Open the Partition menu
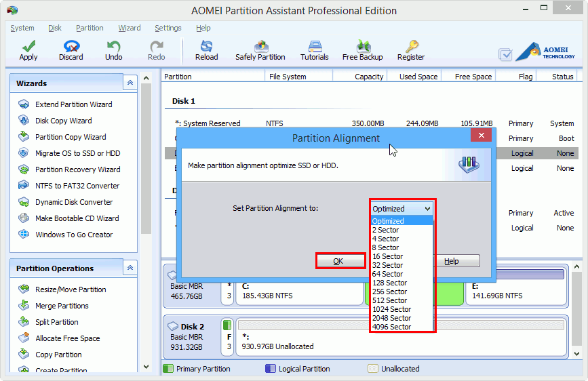Viewport: 588px width, 381px height. [x=90, y=28]
